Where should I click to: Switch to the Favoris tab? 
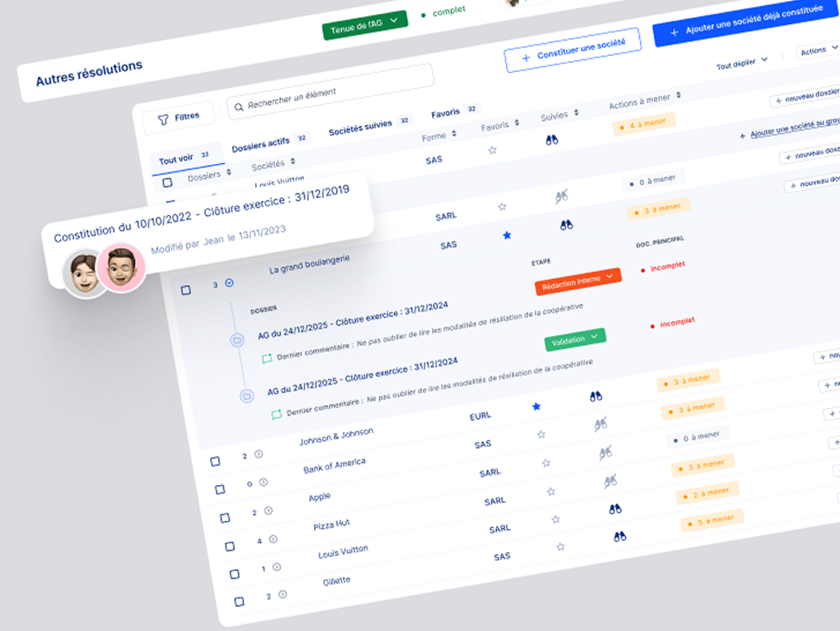tap(453, 112)
